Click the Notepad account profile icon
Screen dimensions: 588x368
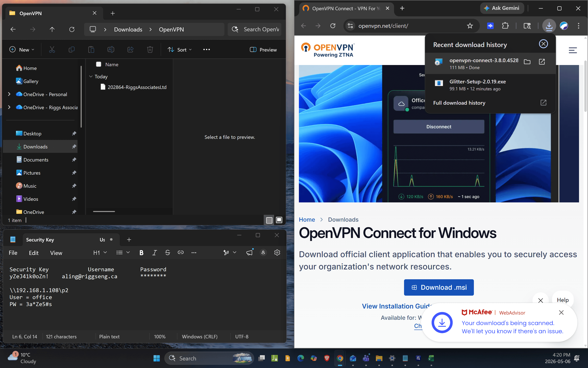pos(263,253)
